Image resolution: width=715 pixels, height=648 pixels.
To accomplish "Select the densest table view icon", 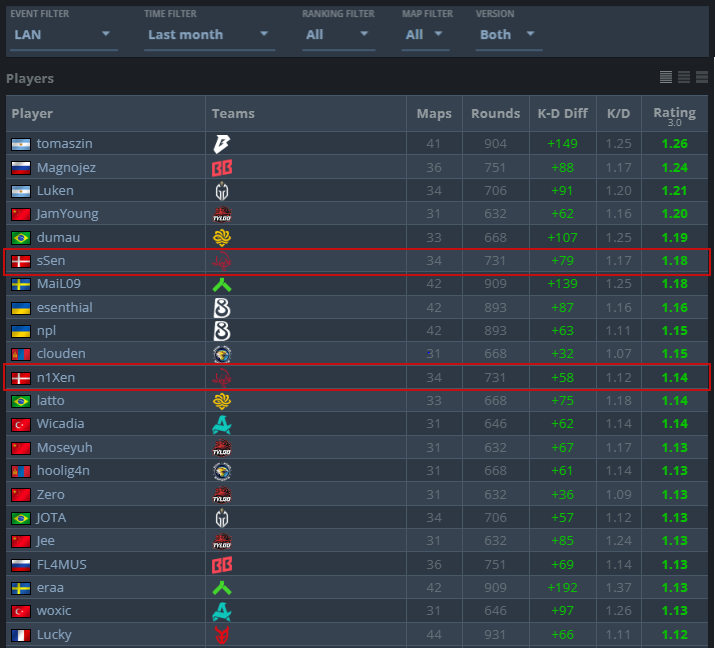I will 666,77.
